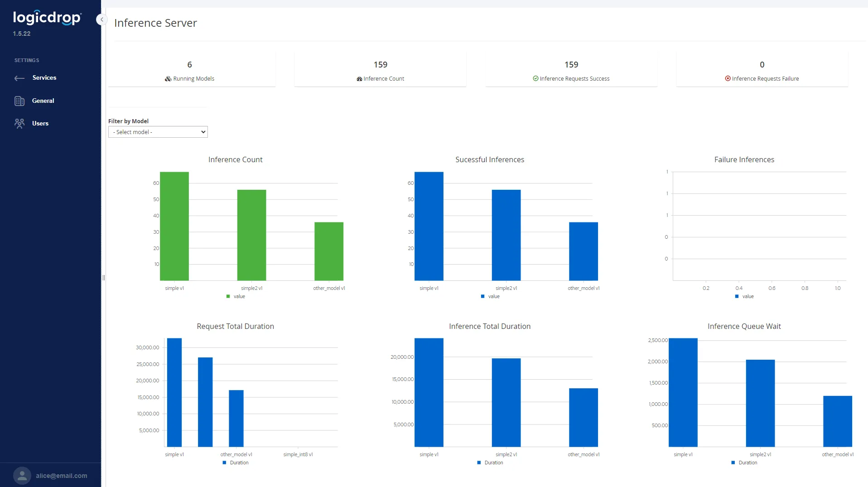The width and height of the screenshot is (868, 487).
Task: Click the alice@email.com account link
Action: (62, 475)
